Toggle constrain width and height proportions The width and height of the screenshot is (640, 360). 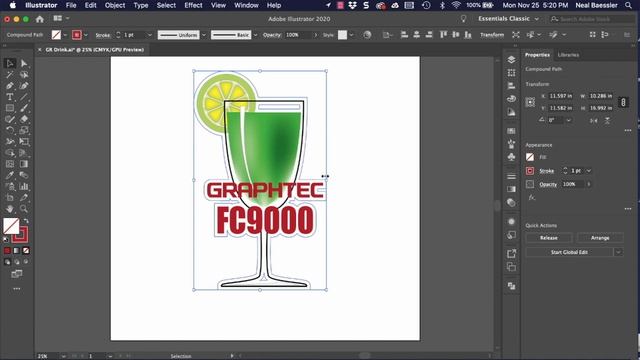(623, 102)
